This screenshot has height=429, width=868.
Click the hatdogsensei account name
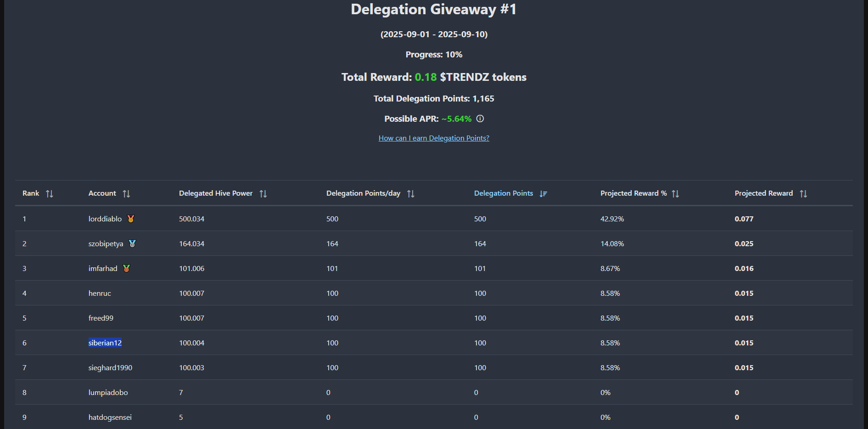pyautogui.click(x=110, y=417)
